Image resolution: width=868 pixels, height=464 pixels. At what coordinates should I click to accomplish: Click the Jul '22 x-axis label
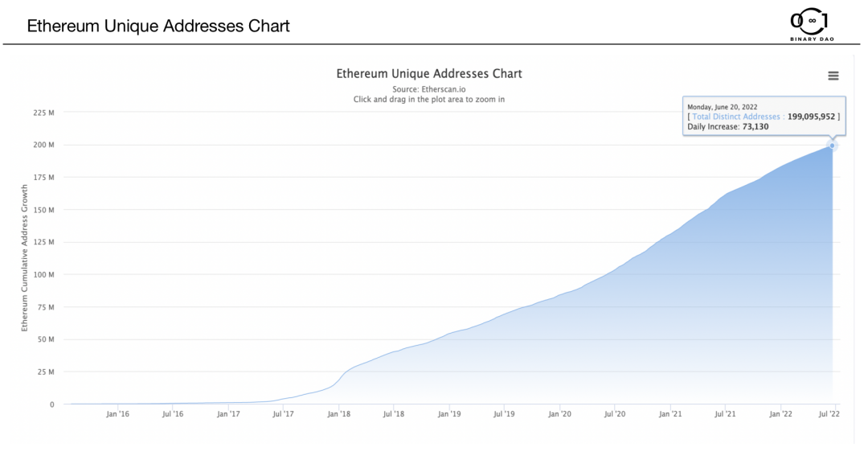coord(829,414)
